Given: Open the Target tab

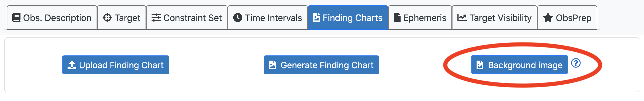Looking at the screenshot, I should 121,17.
